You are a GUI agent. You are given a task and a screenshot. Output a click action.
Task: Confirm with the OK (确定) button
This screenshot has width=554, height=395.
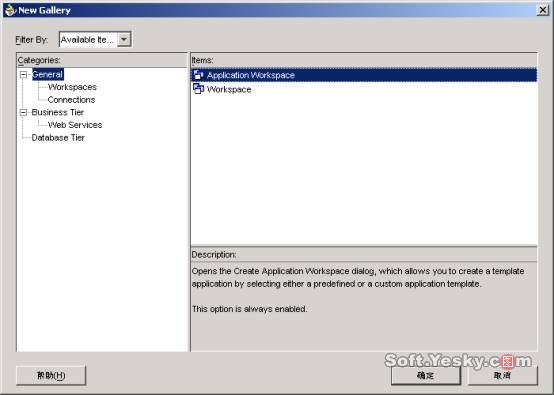(x=426, y=375)
